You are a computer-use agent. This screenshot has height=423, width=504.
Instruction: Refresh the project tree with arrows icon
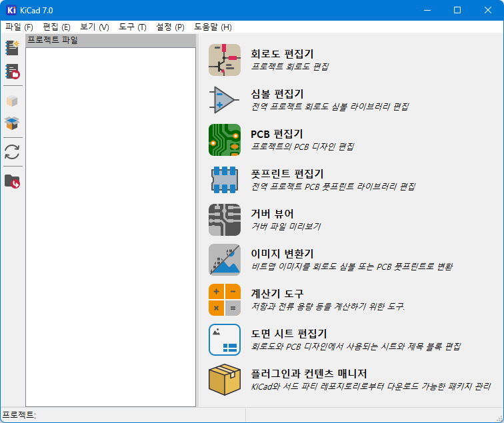12,152
